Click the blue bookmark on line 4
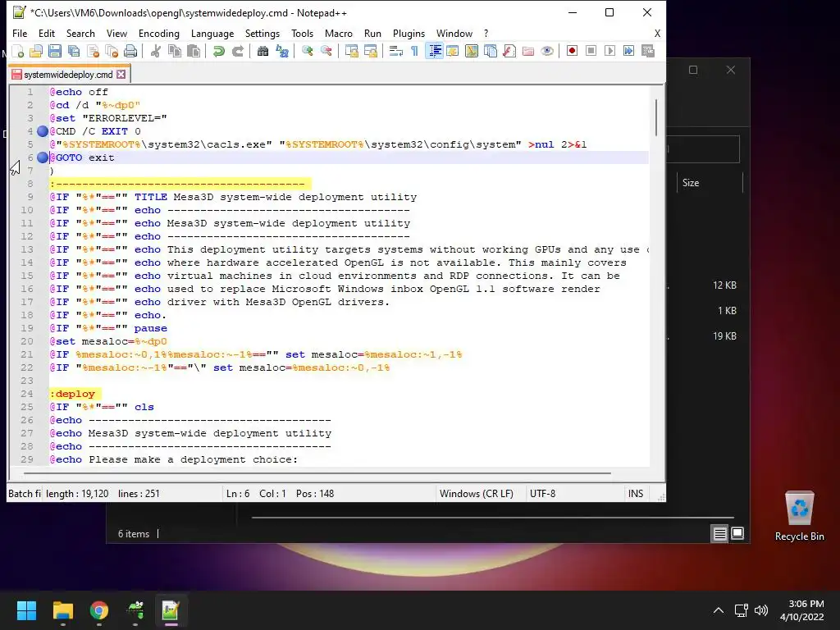840x630 pixels. pos(43,131)
